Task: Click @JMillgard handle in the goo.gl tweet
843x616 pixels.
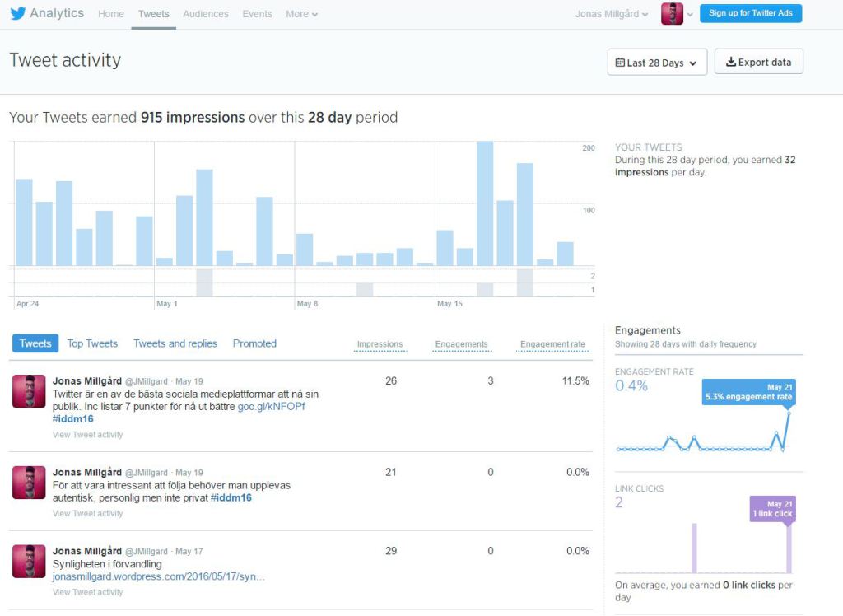Action: (x=147, y=381)
